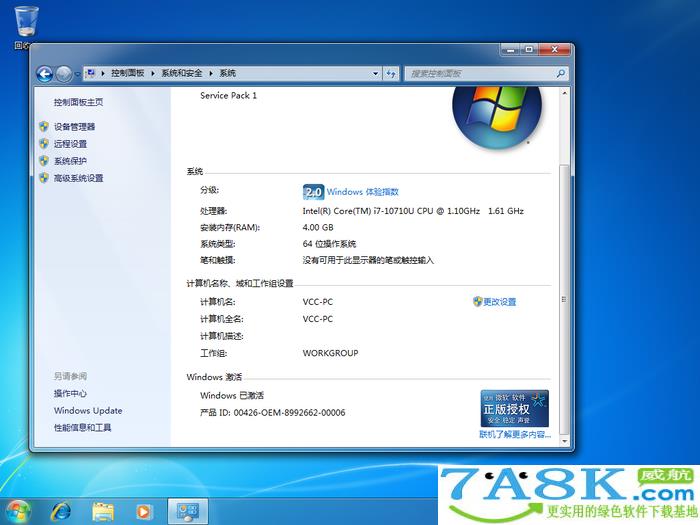Click shield icon beside 设备管理器
Screen dimensions: 700x525
(x=44, y=126)
